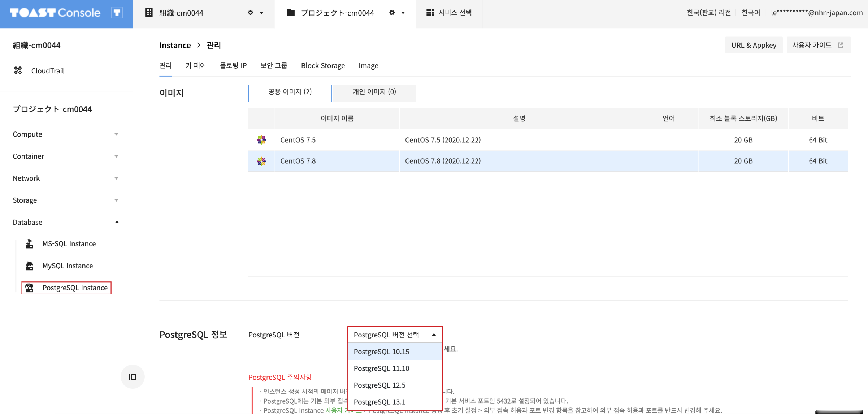The image size is (868, 414).
Task: Open project プロジェクト-cm0044 settings gear
Action: point(392,13)
